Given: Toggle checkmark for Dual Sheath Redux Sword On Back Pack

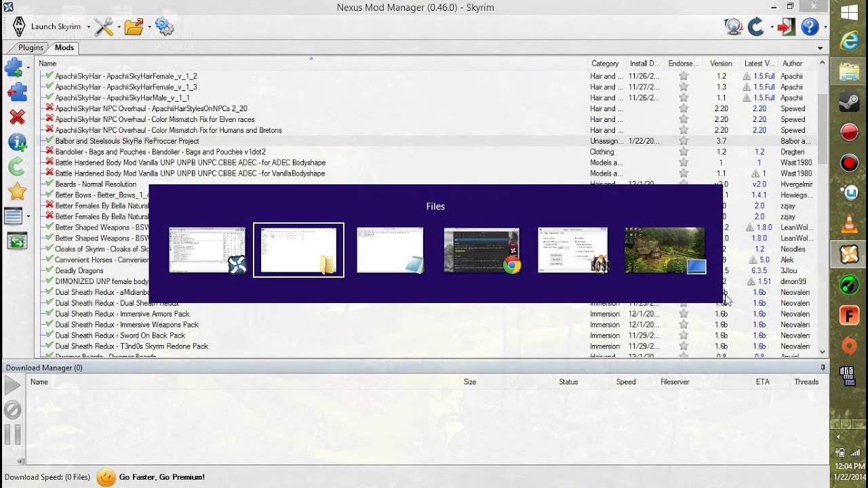Looking at the screenshot, I should point(50,335).
